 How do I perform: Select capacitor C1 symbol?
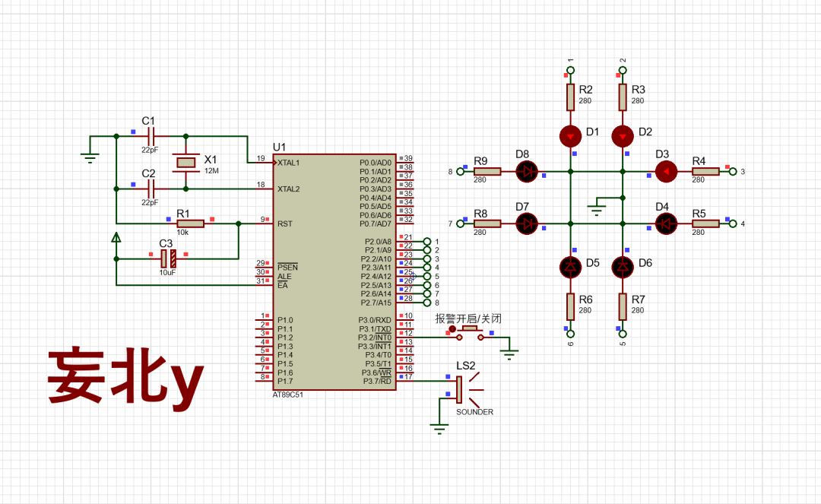click(x=151, y=137)
